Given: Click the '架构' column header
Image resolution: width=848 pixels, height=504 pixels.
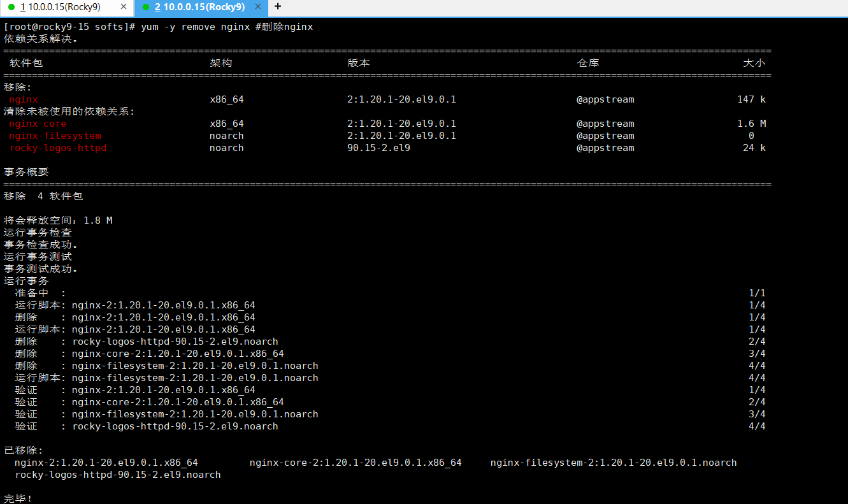Looking at the screenshot, I should tap(221, 63).
